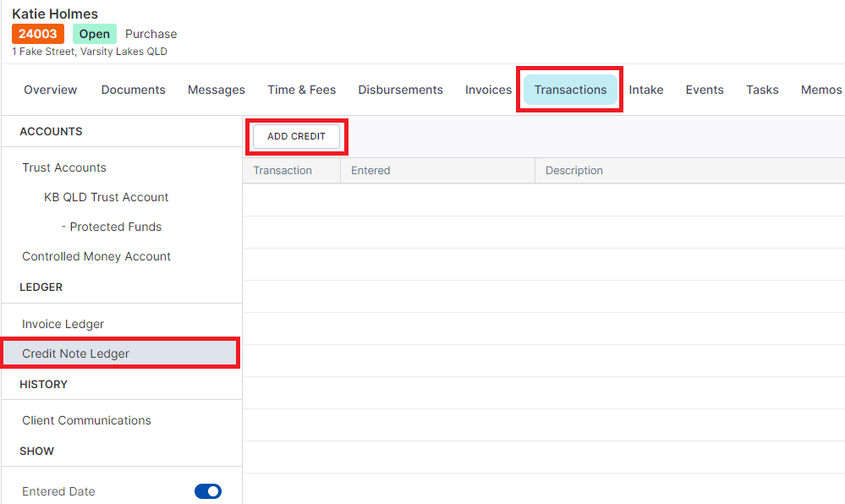The image size is (845, 504).
Task: Open the Events tab
Action: point(705,90)
